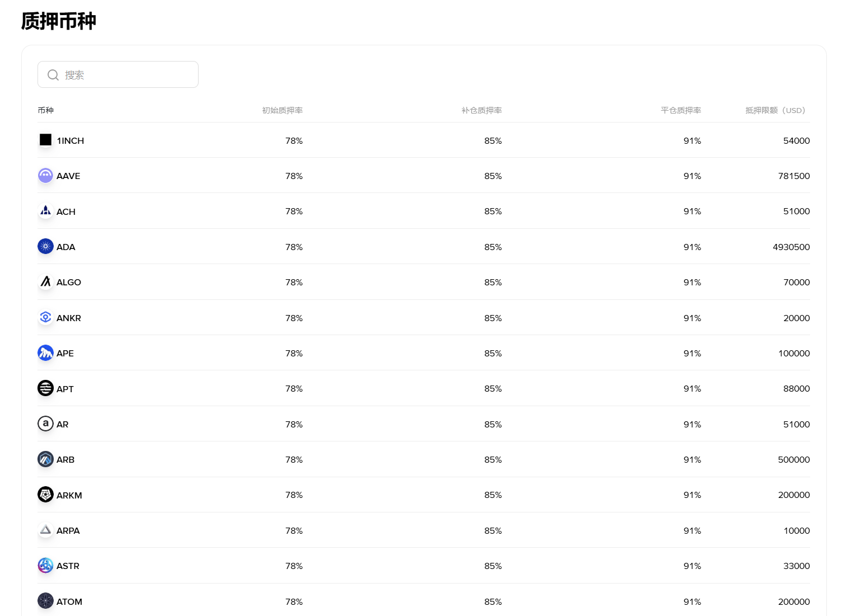Click the ATOM coin icon
Viewport: 847px width, 616px height.
coord(45,601)
